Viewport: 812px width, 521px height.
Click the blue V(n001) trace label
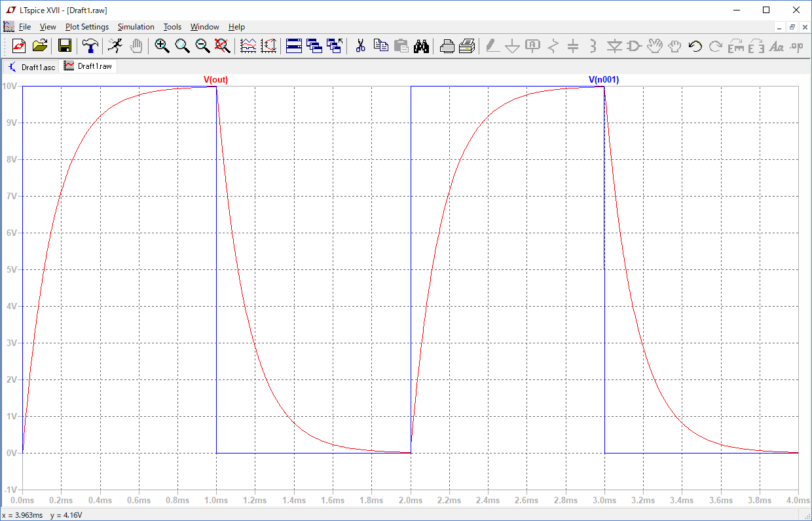click(603, 80)
